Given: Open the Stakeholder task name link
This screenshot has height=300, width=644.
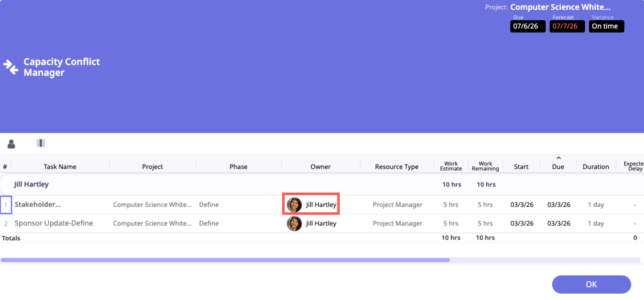Looking at the screenshot, I should (x=38, y=204).
